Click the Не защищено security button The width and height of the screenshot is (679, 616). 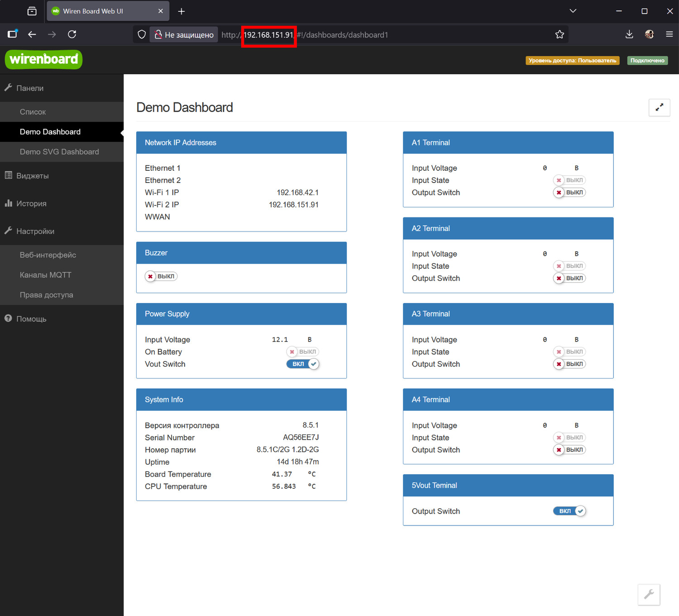184,35
